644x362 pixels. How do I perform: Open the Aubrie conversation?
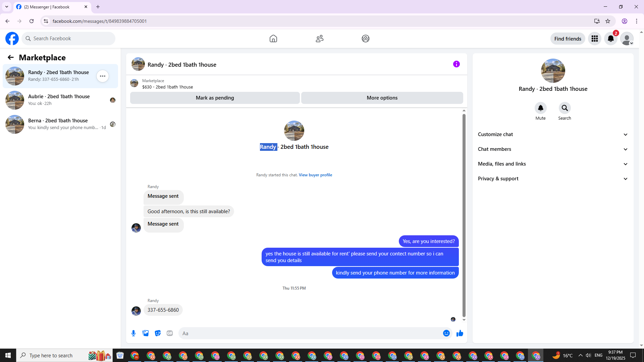coord(59,100)
